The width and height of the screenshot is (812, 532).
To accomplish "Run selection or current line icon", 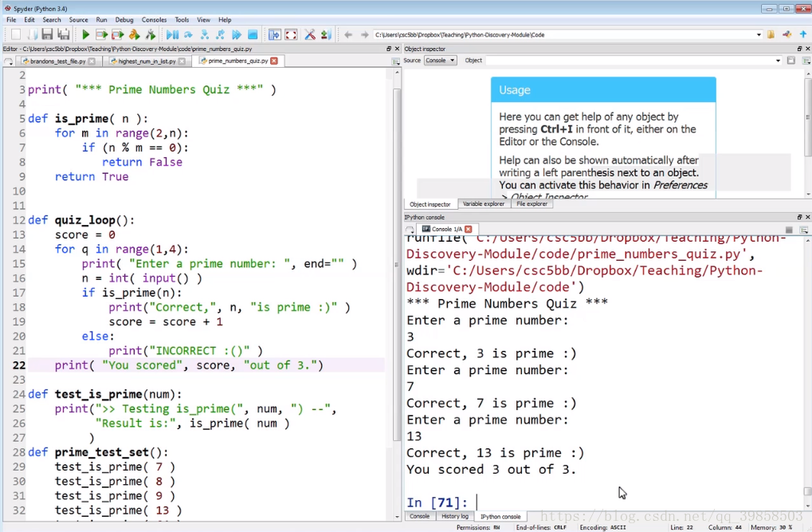I will click(134, 35).
